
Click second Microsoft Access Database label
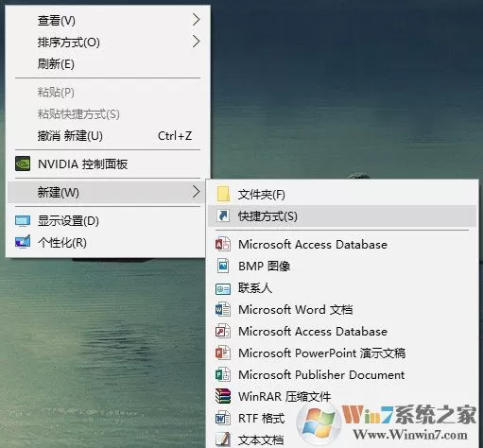[x=313, y=331]
